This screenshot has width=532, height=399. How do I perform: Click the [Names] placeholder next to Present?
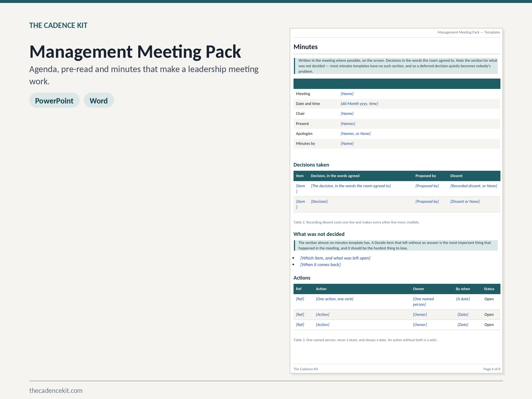pos(348,123)
